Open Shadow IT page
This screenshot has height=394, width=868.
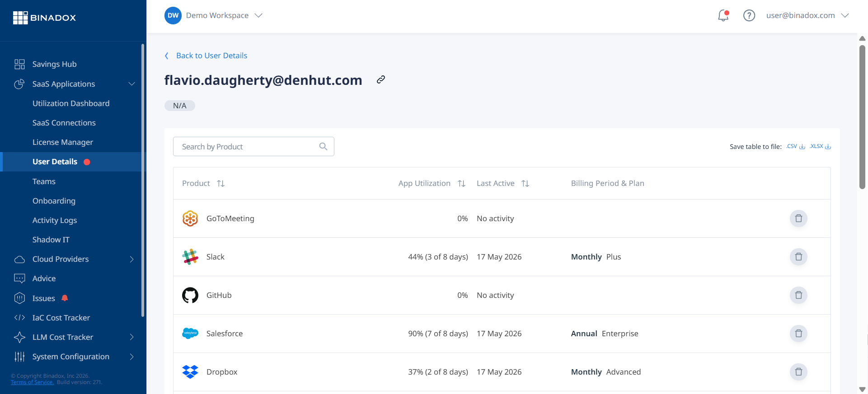point(51,240)
